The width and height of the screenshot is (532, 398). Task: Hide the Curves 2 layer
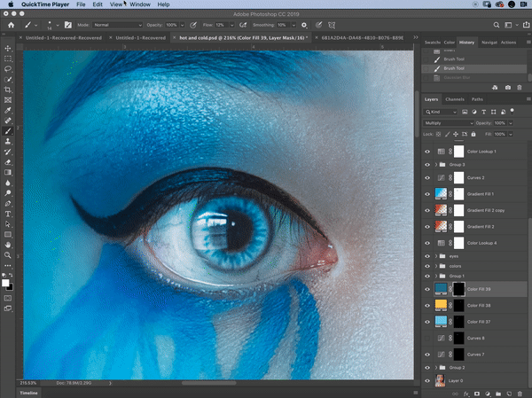coord(427,178)
